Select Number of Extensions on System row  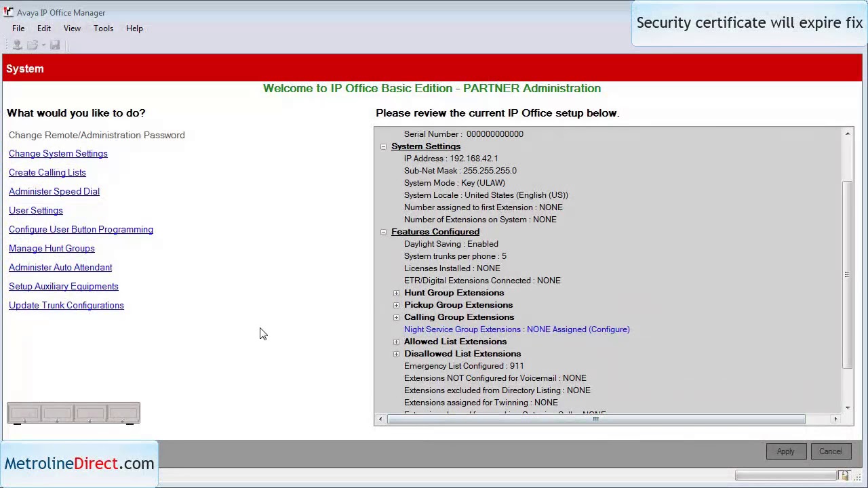480,220
